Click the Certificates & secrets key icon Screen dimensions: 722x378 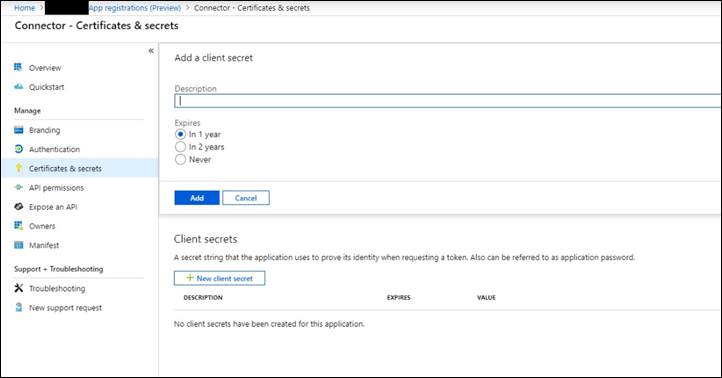click(x=18, y=168)
